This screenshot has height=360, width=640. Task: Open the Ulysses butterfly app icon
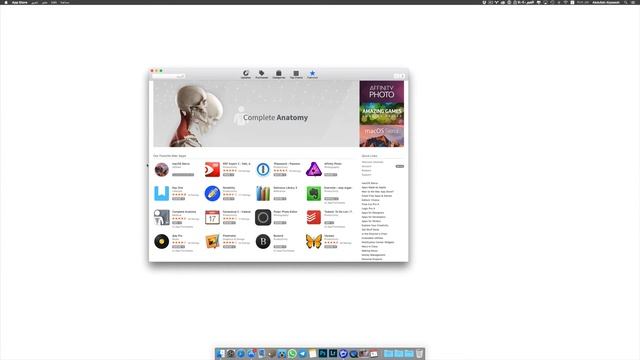tap(313, 242)
